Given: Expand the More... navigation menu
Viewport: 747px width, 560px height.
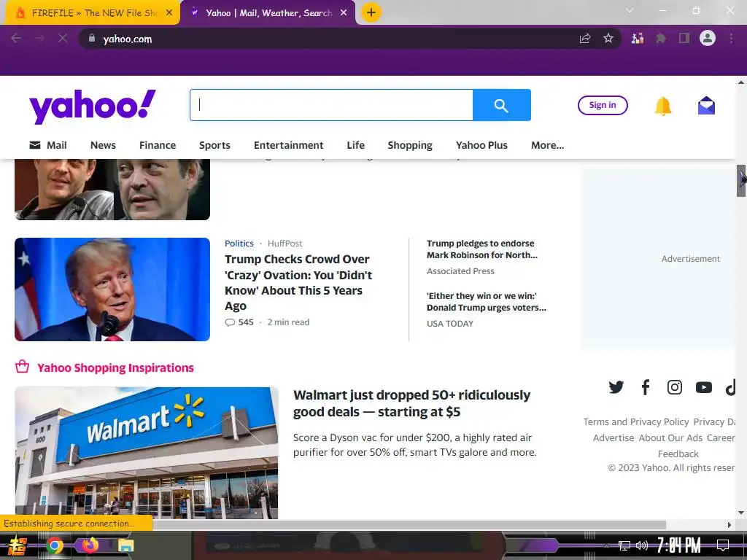Looking at the screenshot, I should click(547, 145).
